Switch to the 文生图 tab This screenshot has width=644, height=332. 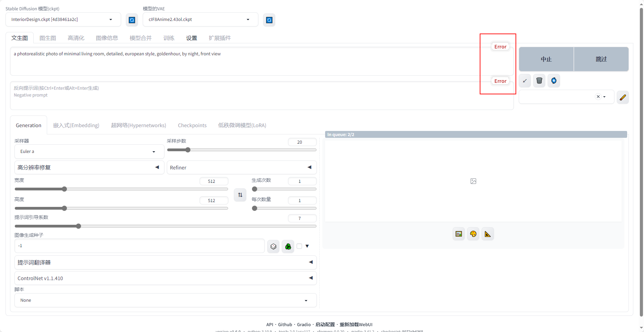pyautogui.click(x=20, y=38)
